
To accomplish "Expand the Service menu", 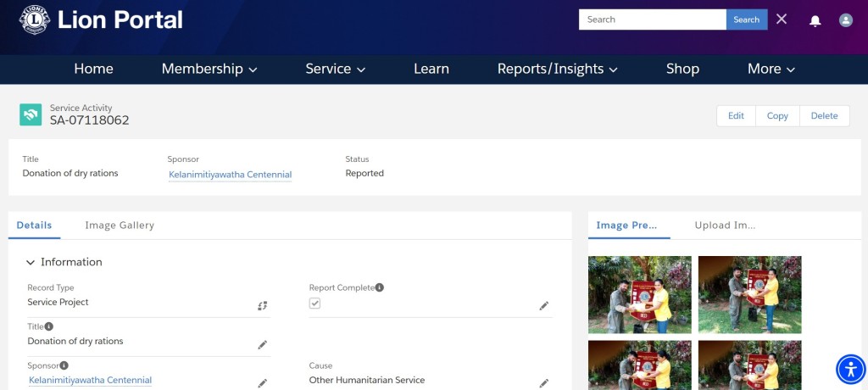I will (x=336, y=69).
